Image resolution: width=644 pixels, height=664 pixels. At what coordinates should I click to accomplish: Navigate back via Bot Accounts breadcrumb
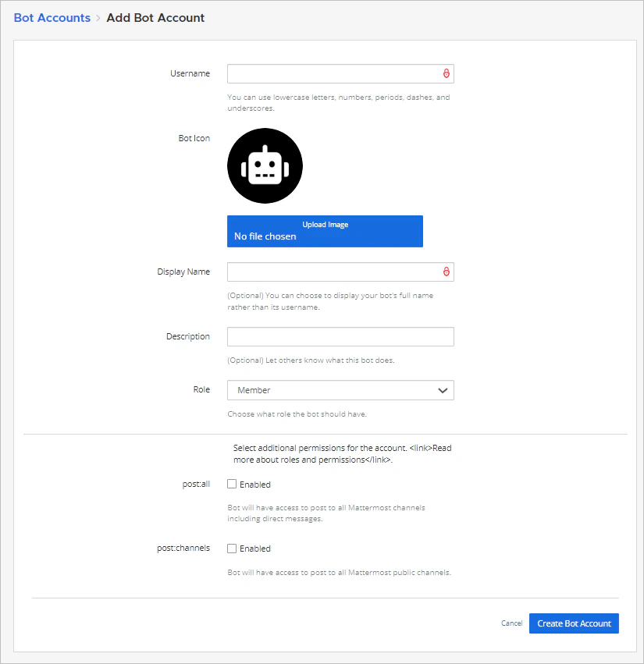click(x=52, y=17)
